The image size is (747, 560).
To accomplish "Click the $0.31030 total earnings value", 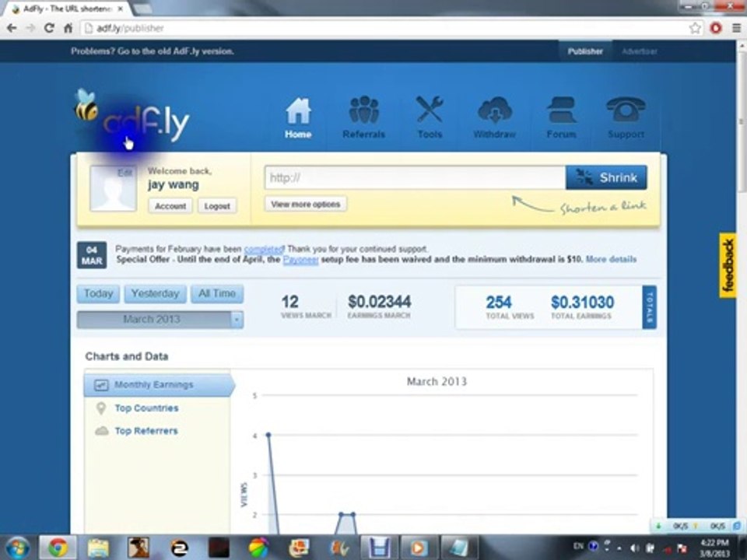I will (x=582, y=302).
